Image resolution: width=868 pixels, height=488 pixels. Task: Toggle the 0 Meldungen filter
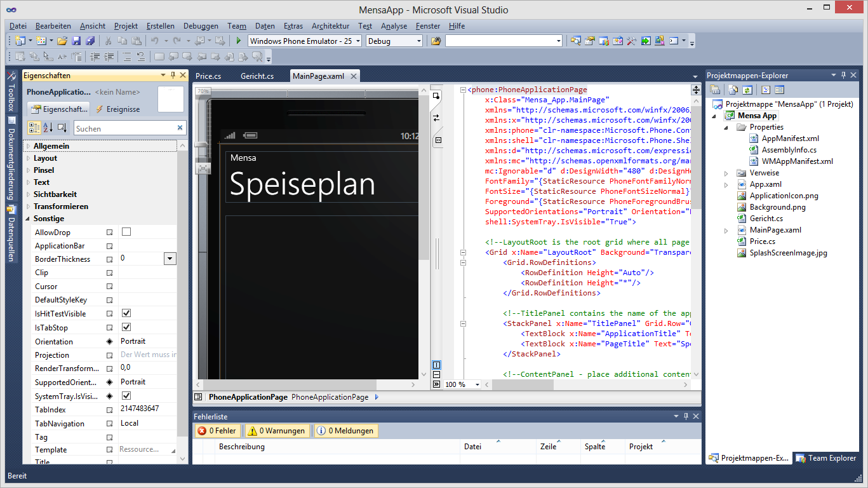(345, 431)
